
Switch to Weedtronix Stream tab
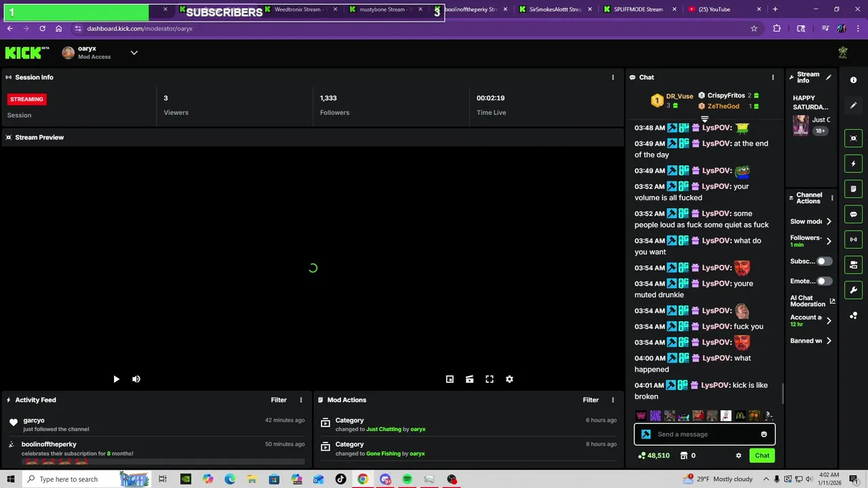point(302,9)
